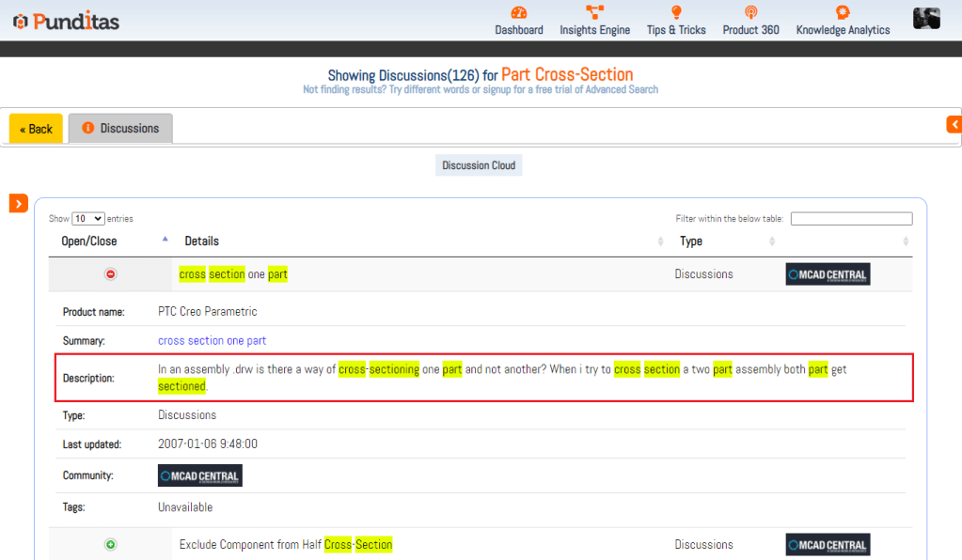The height and width of the screenshot is (560, 962).
Task: Click the Tips & Tricks lightbulb icon
Action: point(675,13)
